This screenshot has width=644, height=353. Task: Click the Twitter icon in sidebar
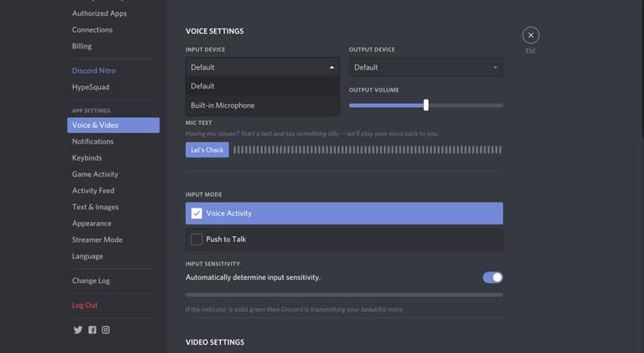click(x=78, y=330)
